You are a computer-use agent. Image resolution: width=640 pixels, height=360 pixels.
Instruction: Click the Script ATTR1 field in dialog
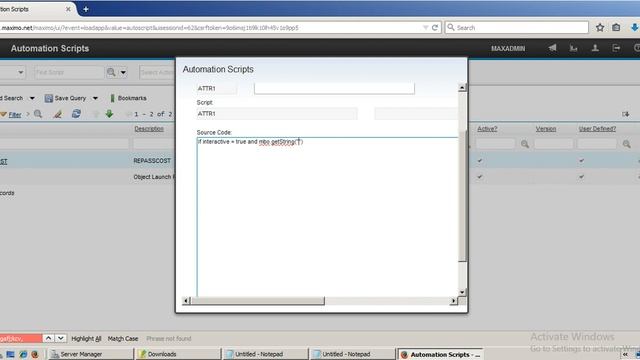277,113
